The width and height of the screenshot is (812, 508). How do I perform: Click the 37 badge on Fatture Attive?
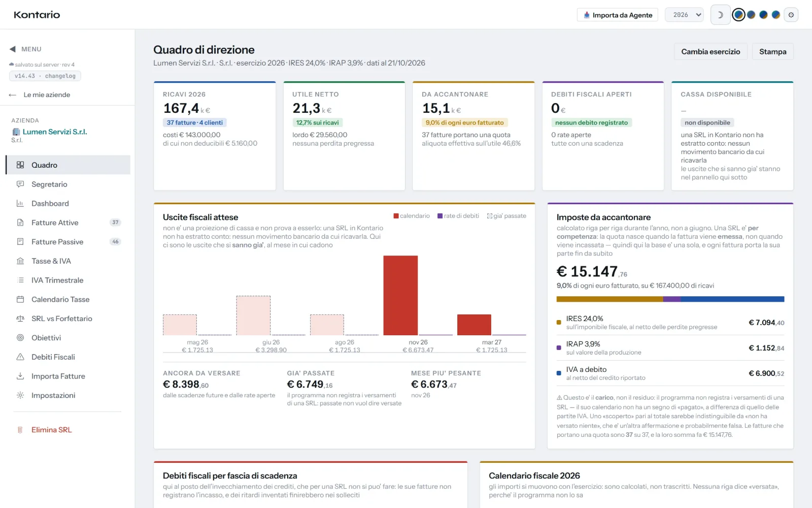[115, 223]
